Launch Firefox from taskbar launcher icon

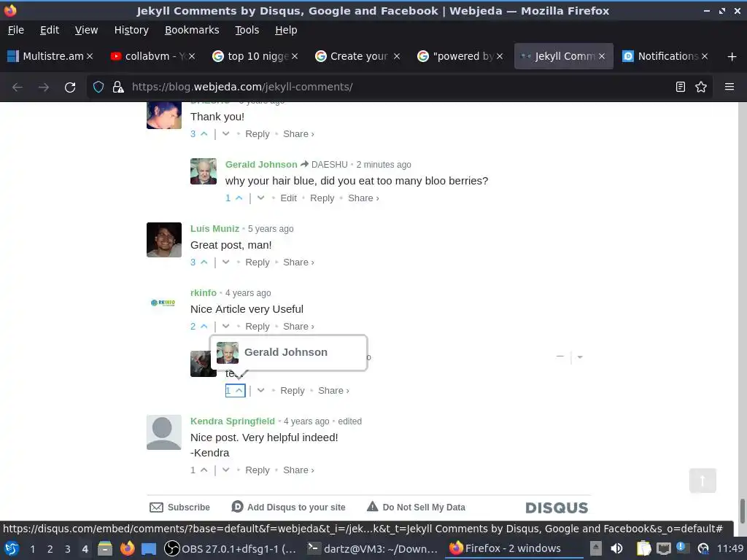(127, 548)
